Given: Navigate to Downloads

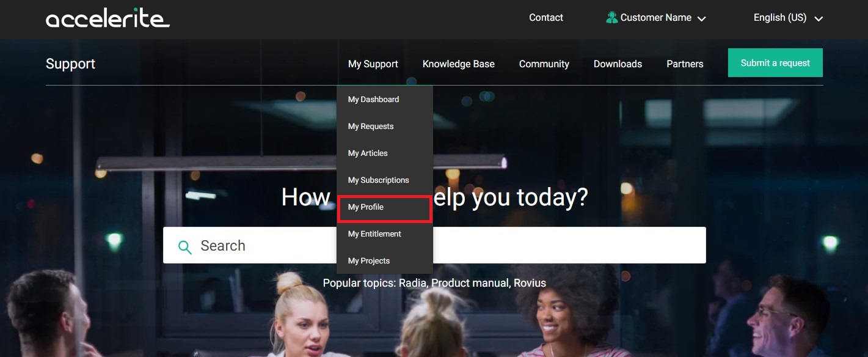Looking at the screenshot, I should pos(618,64).
